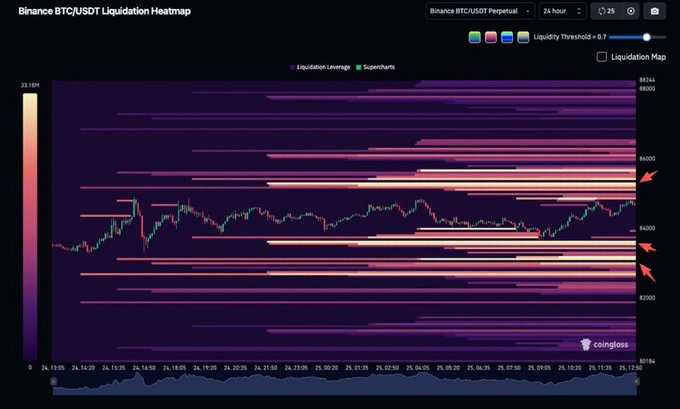Enable the Liquidation Map checkbox

pyautogui.click(x=602, y=57)
